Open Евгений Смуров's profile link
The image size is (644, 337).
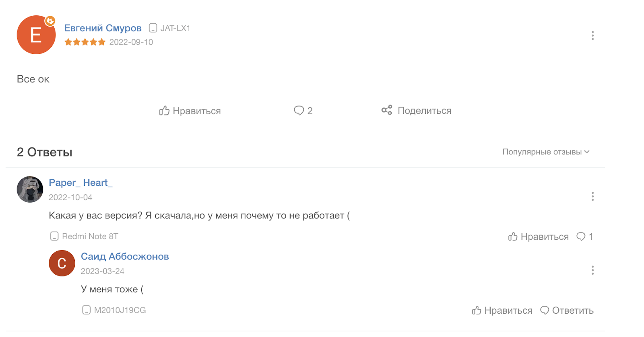pos(103,28)
